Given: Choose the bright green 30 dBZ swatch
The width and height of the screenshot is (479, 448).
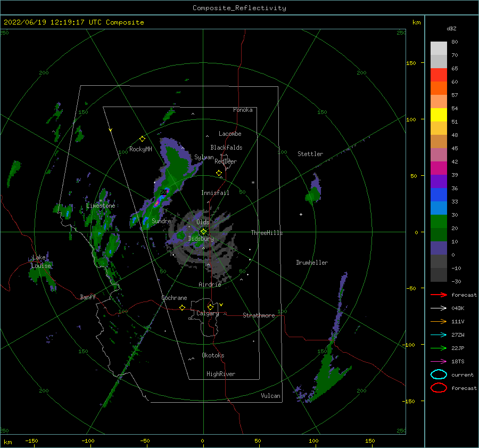Looking at the screenshot, I should (439, 221).
